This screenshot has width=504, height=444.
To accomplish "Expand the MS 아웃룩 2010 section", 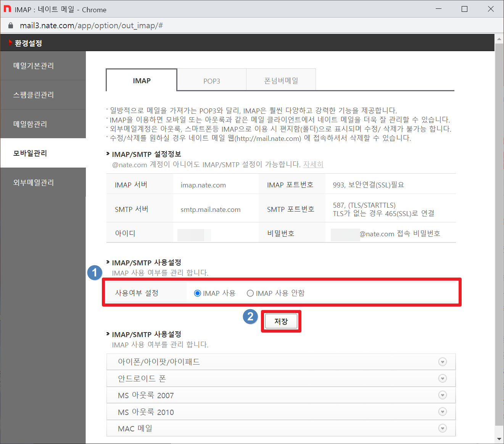I will [x=281, y=412].
